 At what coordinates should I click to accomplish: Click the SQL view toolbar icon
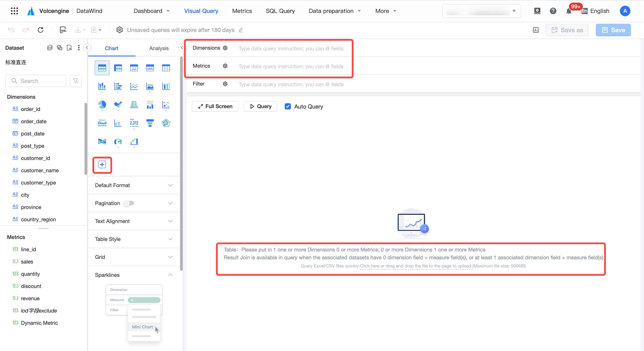click(63, 30)
